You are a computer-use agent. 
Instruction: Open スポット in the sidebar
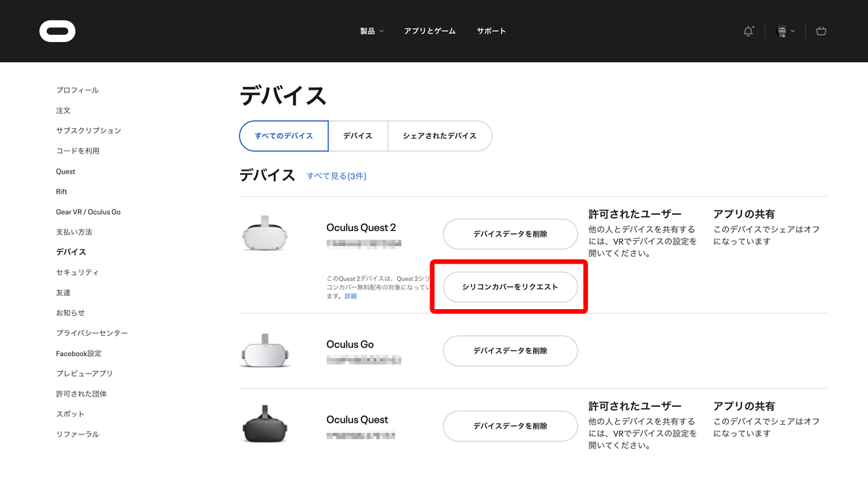70,414
